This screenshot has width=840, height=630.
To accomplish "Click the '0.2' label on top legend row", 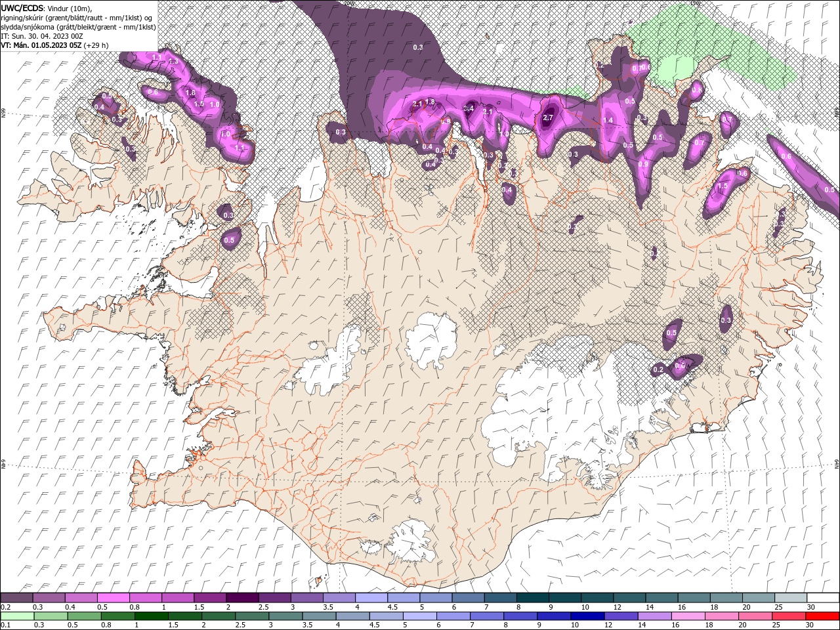I will pos(5,607).
